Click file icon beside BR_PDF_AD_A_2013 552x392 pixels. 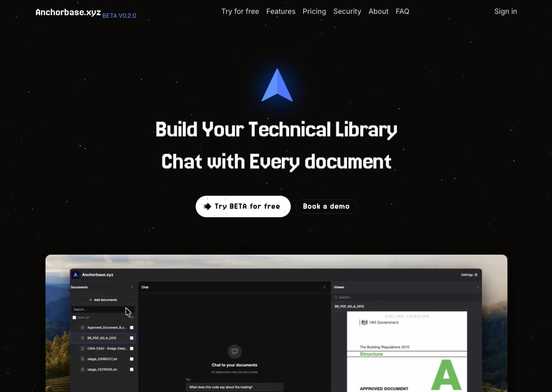(82, 338)
